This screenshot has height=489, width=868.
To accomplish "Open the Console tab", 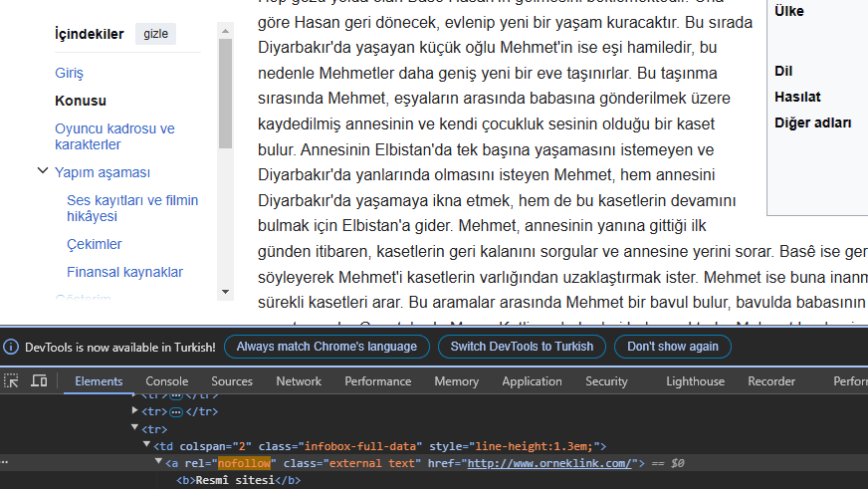I will pyautogui.click(x=166, y=381).
